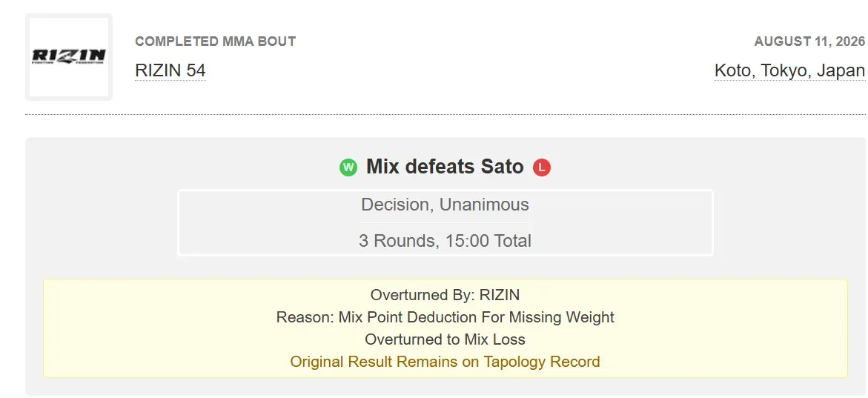868x398 pixels.
Task: Click the word Unanimous in the result box
Action: tap(484, 205)
